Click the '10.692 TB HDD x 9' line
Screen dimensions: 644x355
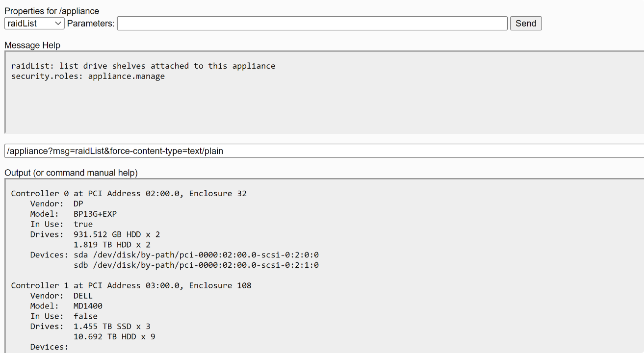coord(114,337)
